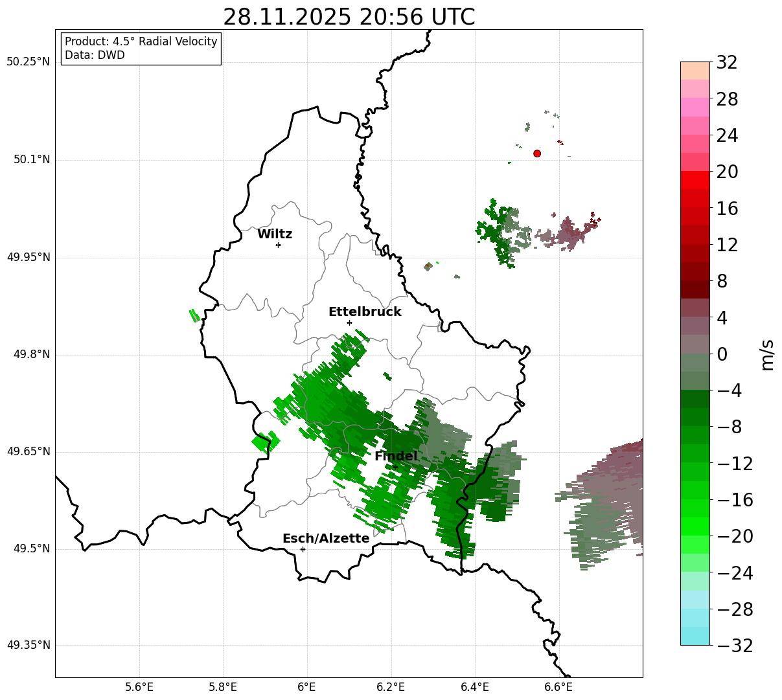Click the 49.8°N latitude label
782x700 pixels.
point(32,354)
